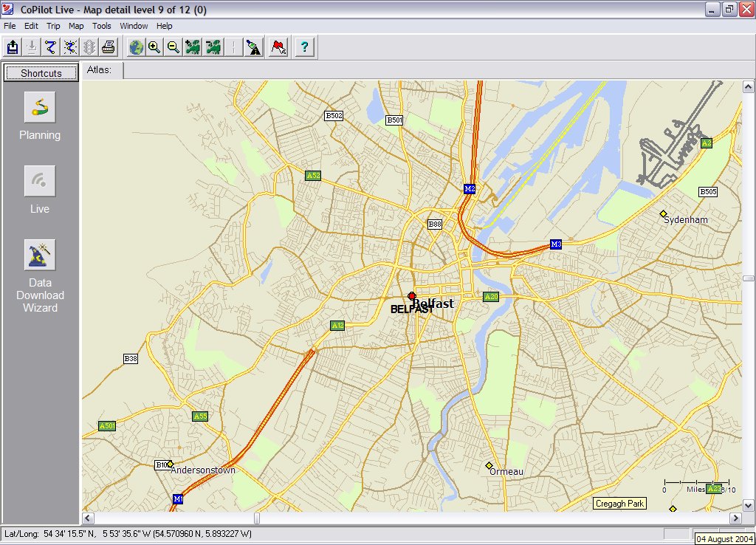This screenshot has width=756, height=545.
Task: Minimize the CoPilot Live window
Action: point(712,9)
